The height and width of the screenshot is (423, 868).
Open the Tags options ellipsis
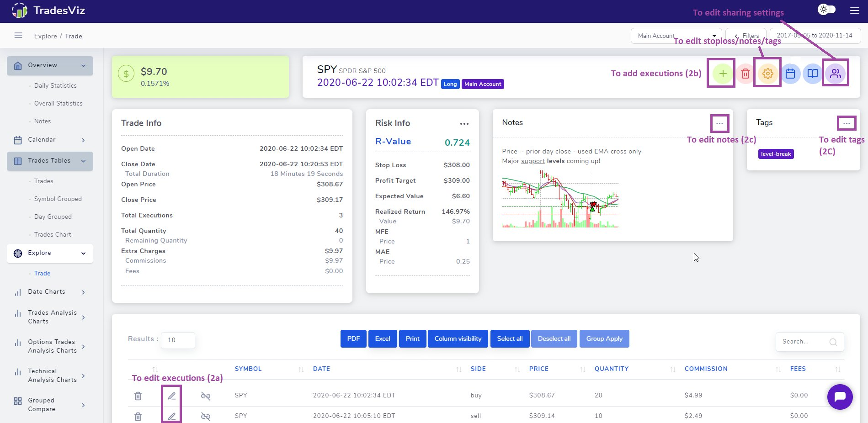click(847, 123)
